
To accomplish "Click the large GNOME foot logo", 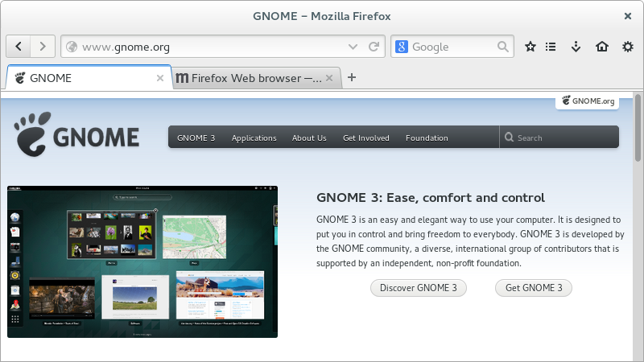I will click(76, 134).
